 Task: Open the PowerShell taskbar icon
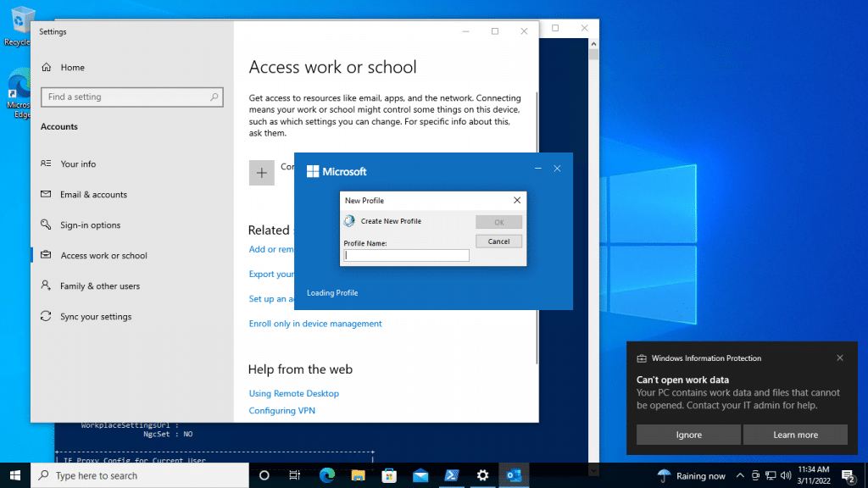(x=452, y=475)
